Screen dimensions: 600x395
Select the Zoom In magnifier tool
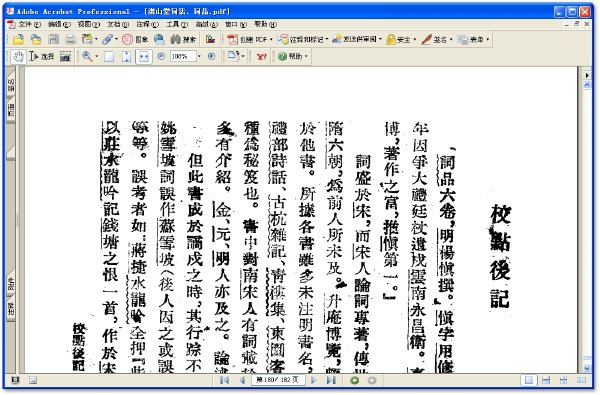tap(87, 57)
